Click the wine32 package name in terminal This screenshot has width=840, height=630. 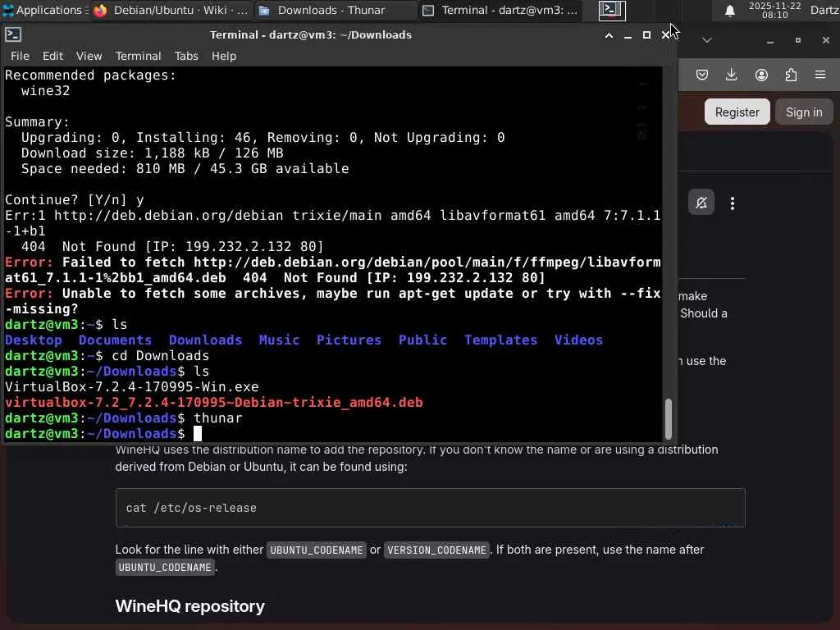pos(46,90)
